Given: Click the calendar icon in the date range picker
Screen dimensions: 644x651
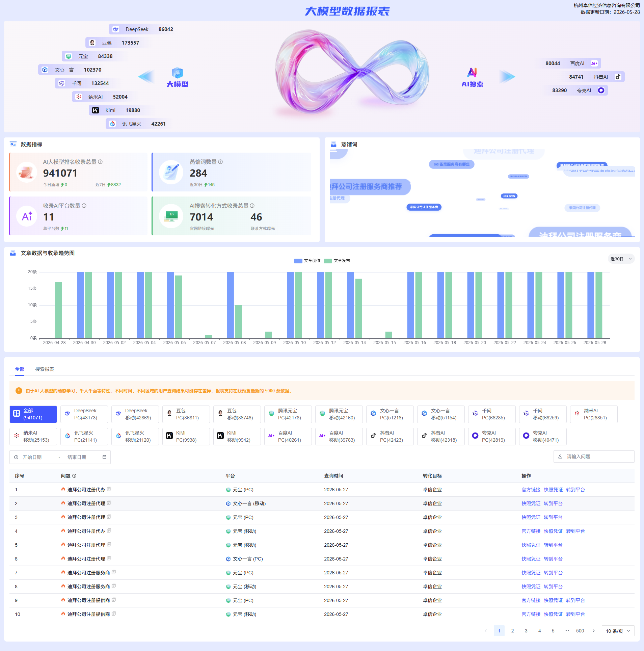Looking at the screenshot, I should pos(104,457).
